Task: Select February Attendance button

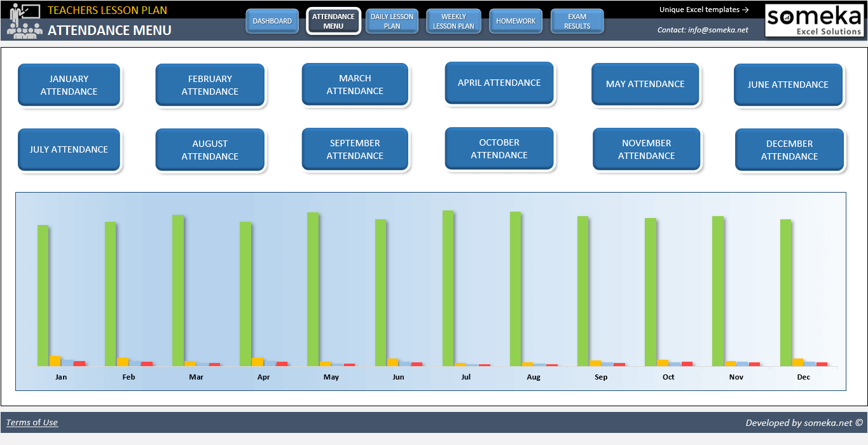Action: click(210, 85)
